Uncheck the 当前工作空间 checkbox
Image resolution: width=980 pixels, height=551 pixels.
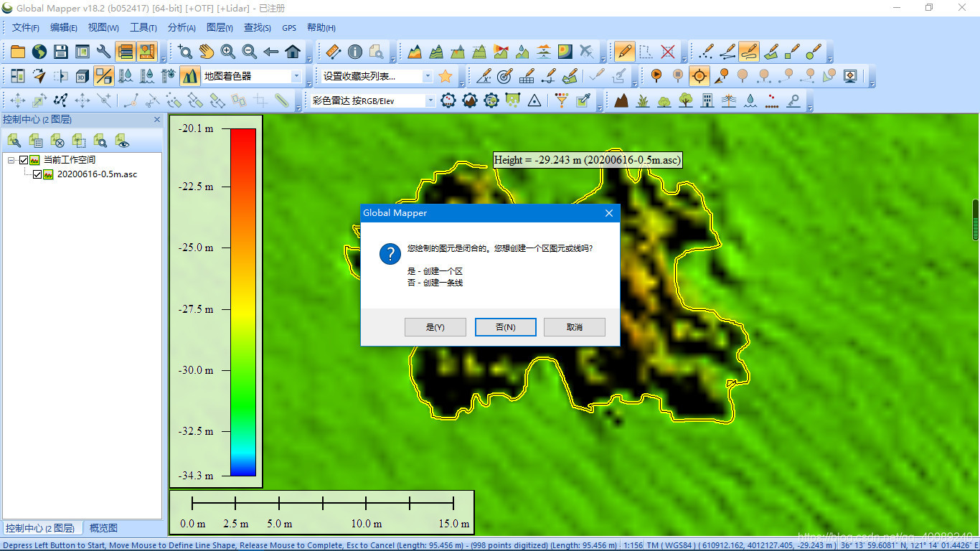tap(24, 160)
